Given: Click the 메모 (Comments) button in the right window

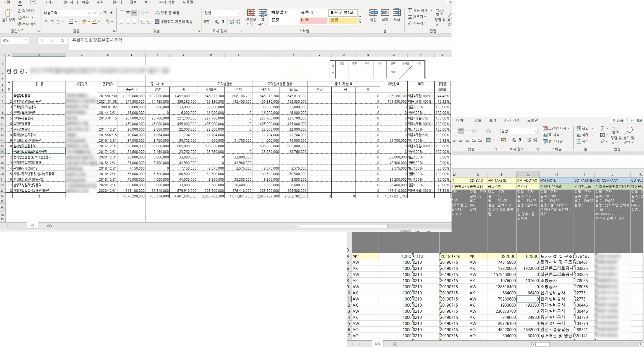Looking at the screenshot, I should tap(637, 120).
